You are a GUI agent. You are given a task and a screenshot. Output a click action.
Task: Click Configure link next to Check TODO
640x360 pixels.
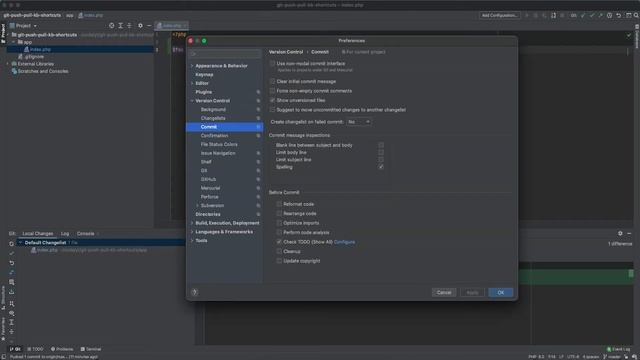click(344, 242)
